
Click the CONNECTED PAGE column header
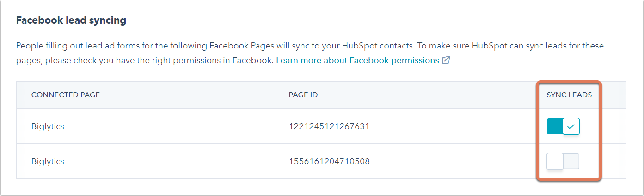(66, 95)
